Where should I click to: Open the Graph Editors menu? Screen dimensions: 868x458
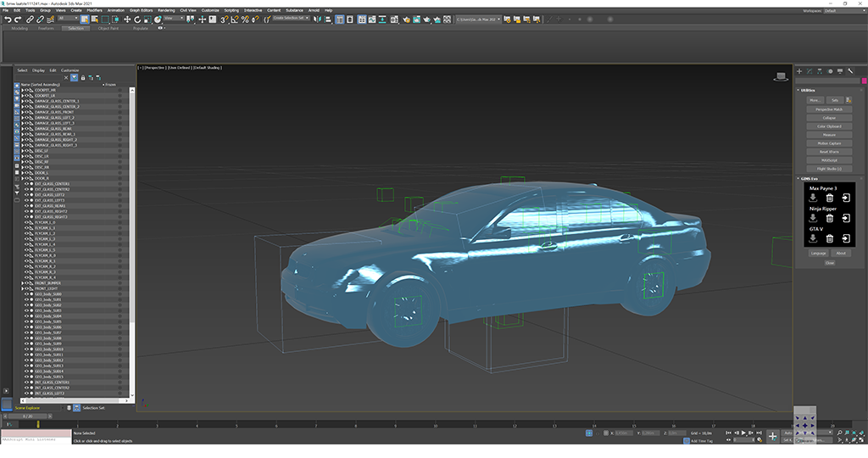tap(142, 10)
